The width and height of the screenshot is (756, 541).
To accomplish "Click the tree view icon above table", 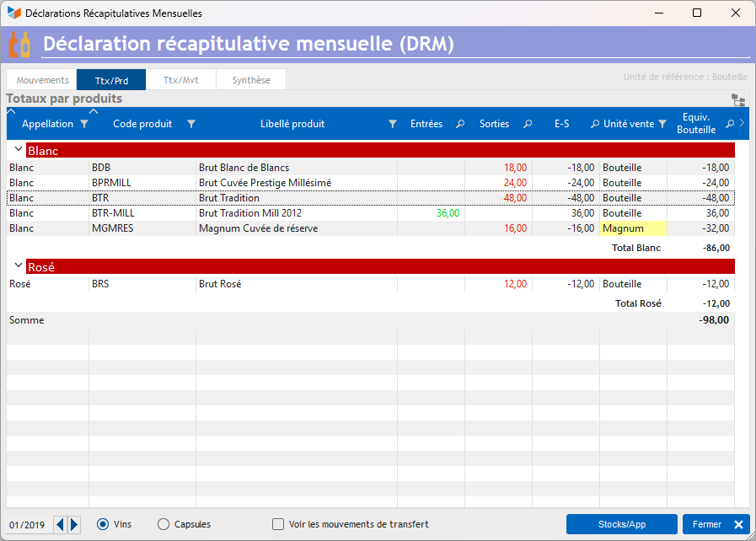I will pyautogui.click(x=738, y=100).
